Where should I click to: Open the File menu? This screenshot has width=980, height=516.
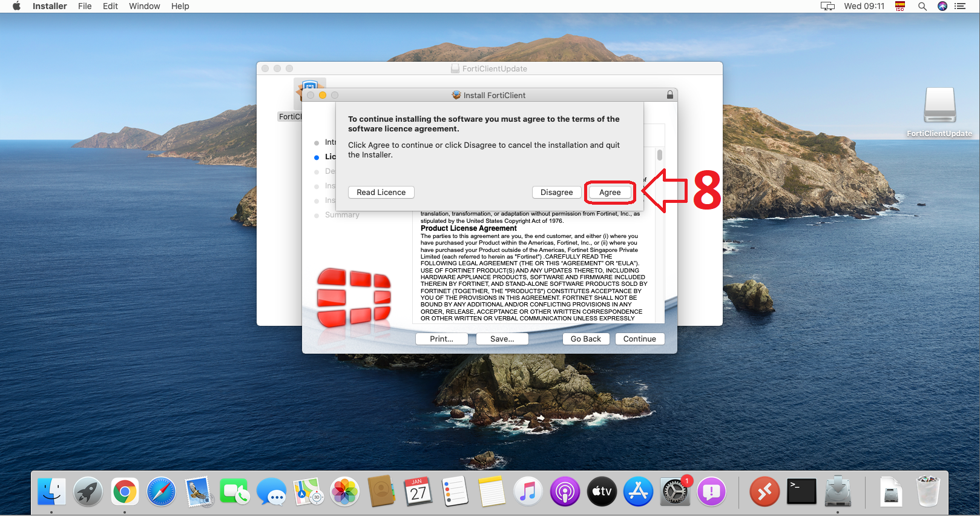[85, 6]
